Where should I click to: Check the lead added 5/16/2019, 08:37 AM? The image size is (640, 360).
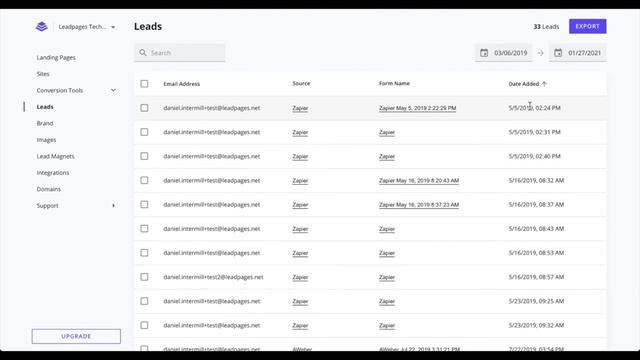[144, 204]
